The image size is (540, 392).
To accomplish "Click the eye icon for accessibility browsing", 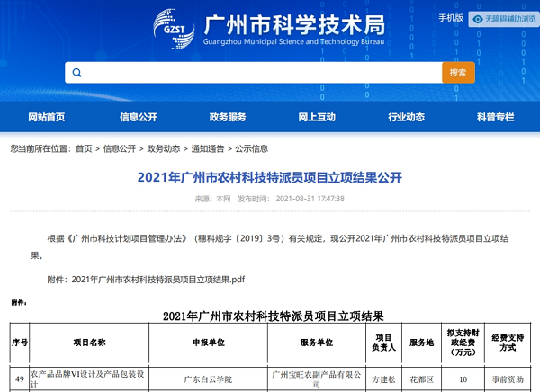I will pos(475,18).
